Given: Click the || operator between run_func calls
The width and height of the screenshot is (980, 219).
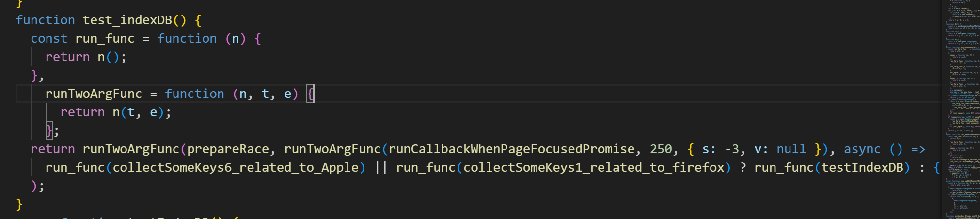Looking at the screenshot, I should tap(381, 168).
